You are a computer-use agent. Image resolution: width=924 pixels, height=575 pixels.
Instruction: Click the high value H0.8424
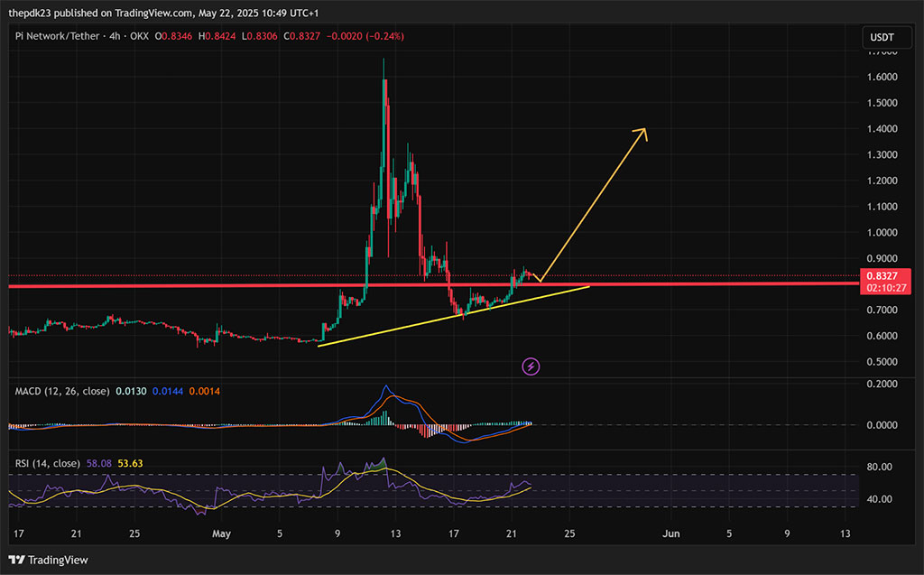(x=217, y=36)
